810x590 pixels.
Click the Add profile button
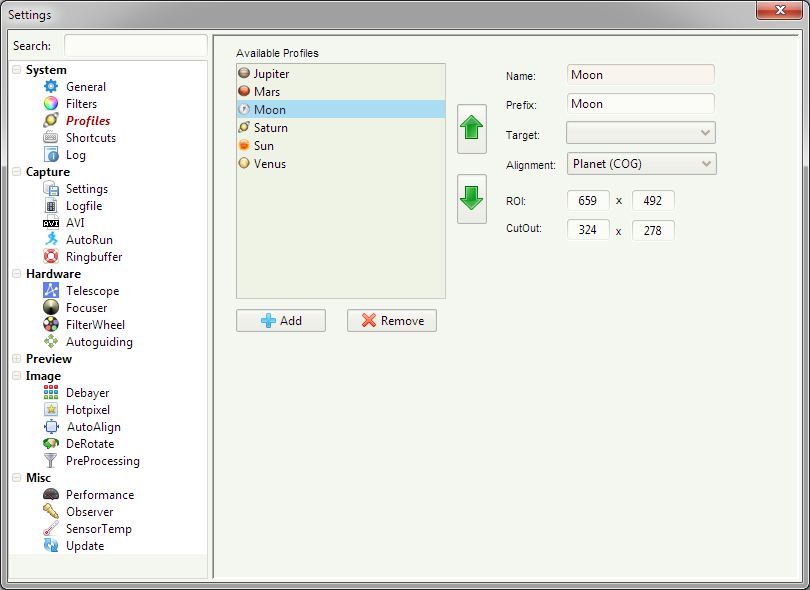coord(281,321)
